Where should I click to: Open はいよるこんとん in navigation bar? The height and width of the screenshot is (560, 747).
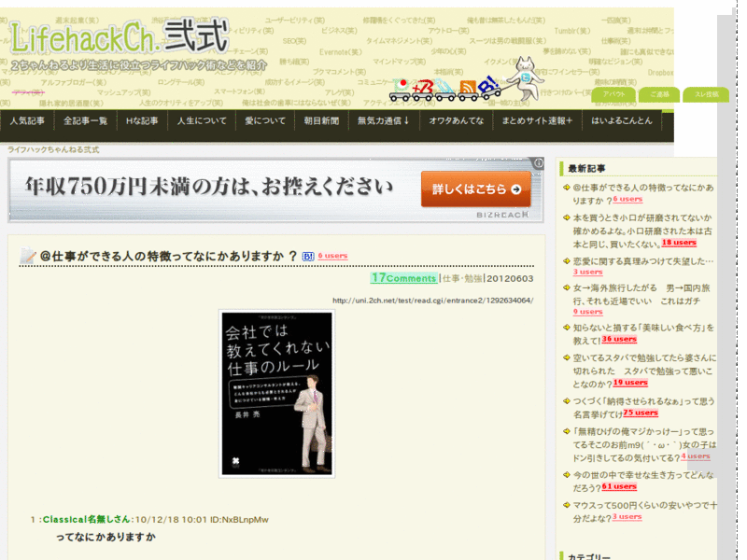tap(622, 121)
